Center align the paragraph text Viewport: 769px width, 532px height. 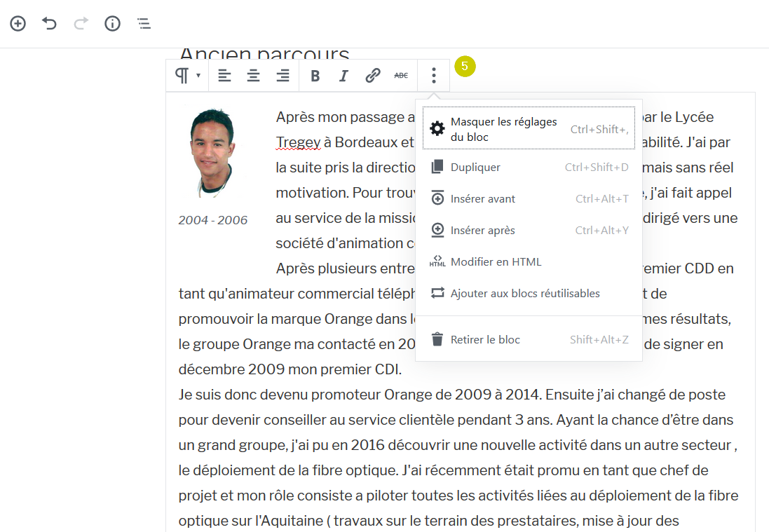(x=253, y=76)
